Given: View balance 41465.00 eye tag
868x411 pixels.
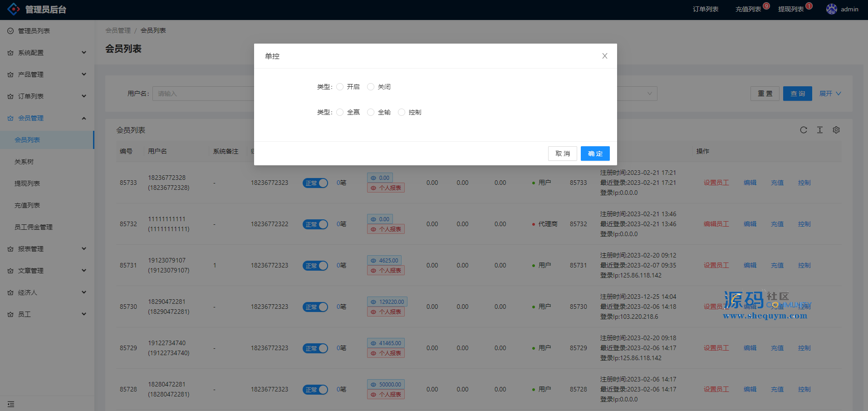Looking at the screenshot, I should coord(386,343).
